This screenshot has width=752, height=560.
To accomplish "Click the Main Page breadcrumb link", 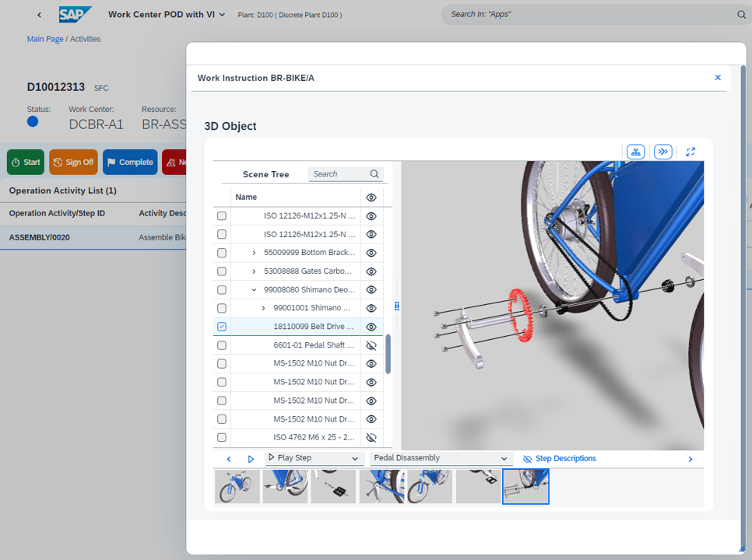I will click(45, 39).
